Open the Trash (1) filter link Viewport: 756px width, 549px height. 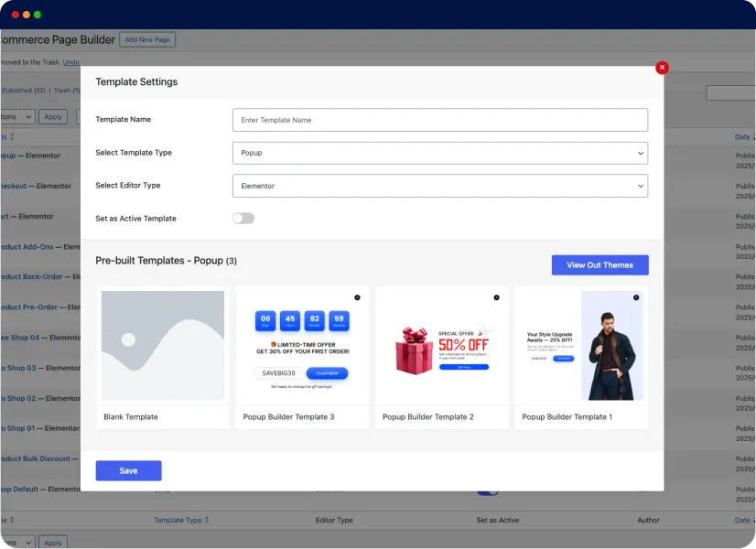[66, 91]
